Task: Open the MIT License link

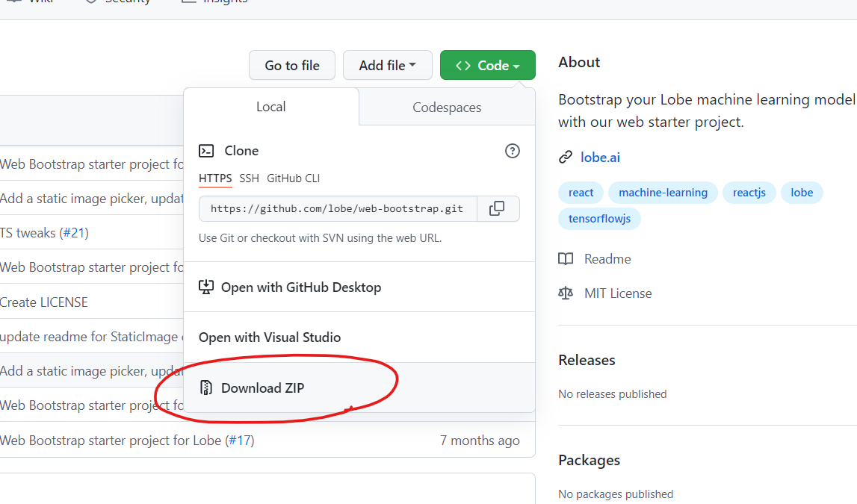Action: (x=618, y=293)
